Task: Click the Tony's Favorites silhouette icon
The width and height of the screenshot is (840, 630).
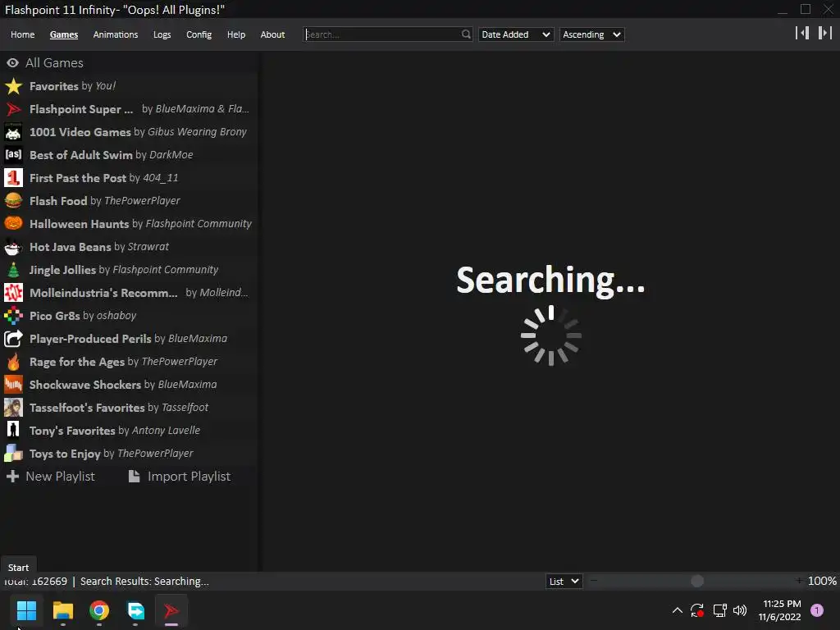Action: [13, 431]
